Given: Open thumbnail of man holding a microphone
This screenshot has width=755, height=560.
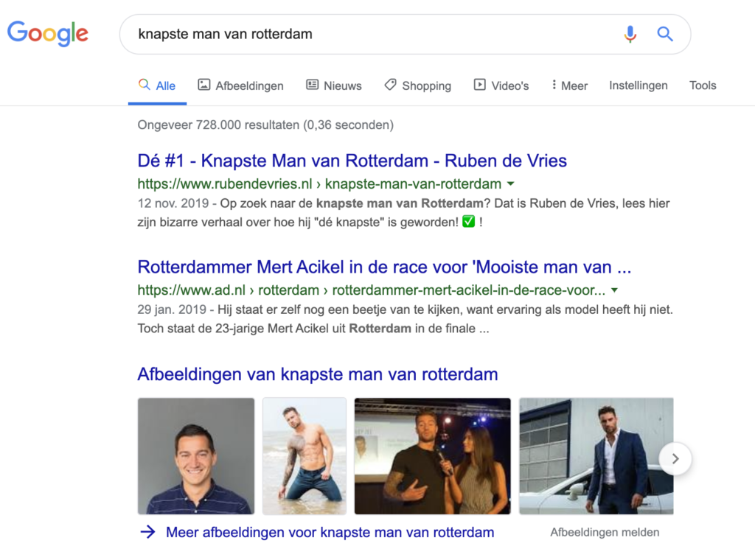Looking at the screenshot, I should click(432, 456).
